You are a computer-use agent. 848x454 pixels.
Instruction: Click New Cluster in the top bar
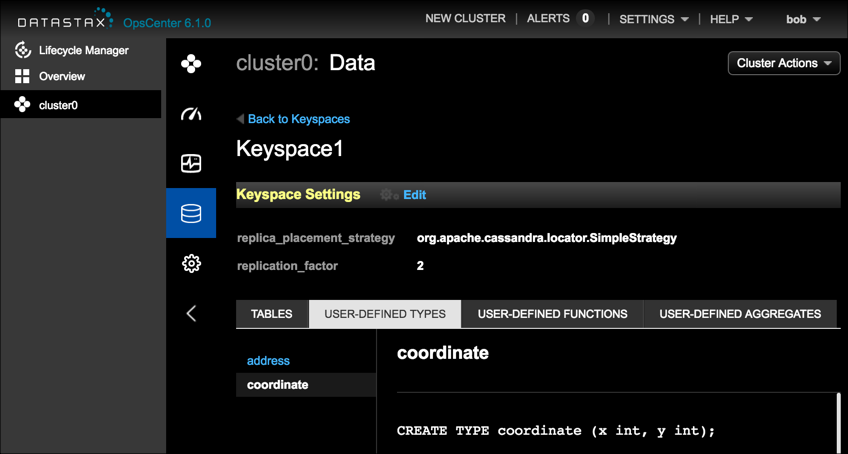465,18
